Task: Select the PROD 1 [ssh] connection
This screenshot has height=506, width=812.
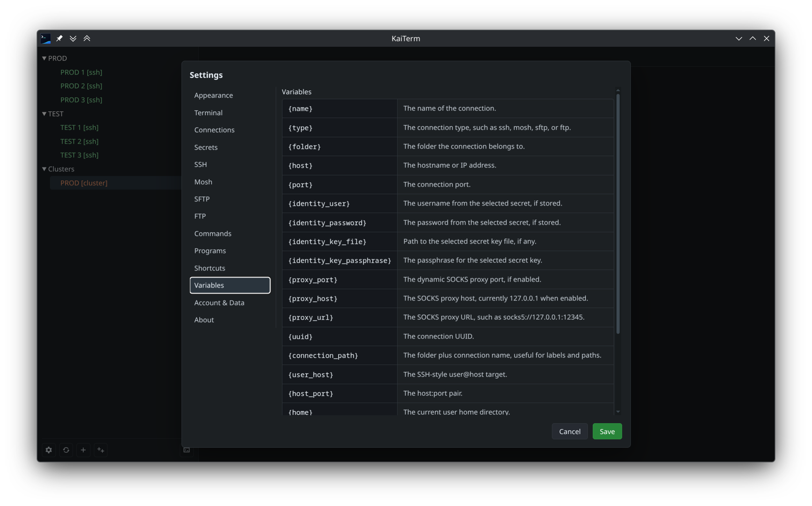Action: tap(81, 72)
